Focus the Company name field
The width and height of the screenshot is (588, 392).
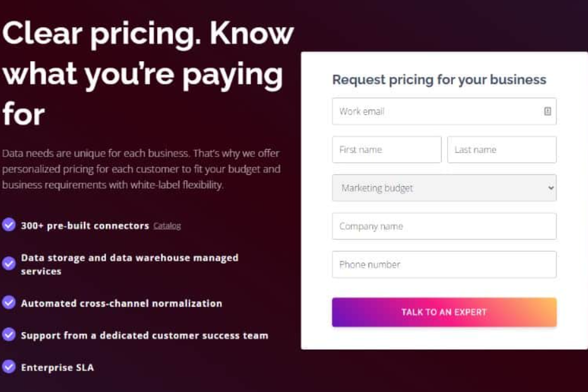point(444,226)
